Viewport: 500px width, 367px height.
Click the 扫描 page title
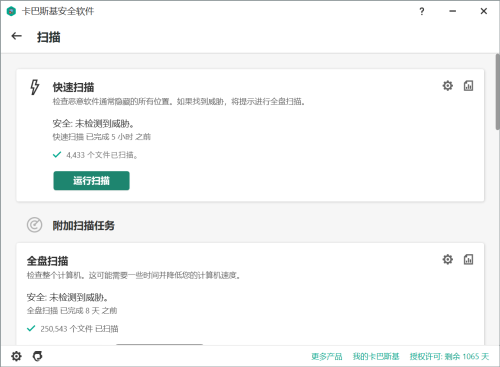tap(49, 37)
